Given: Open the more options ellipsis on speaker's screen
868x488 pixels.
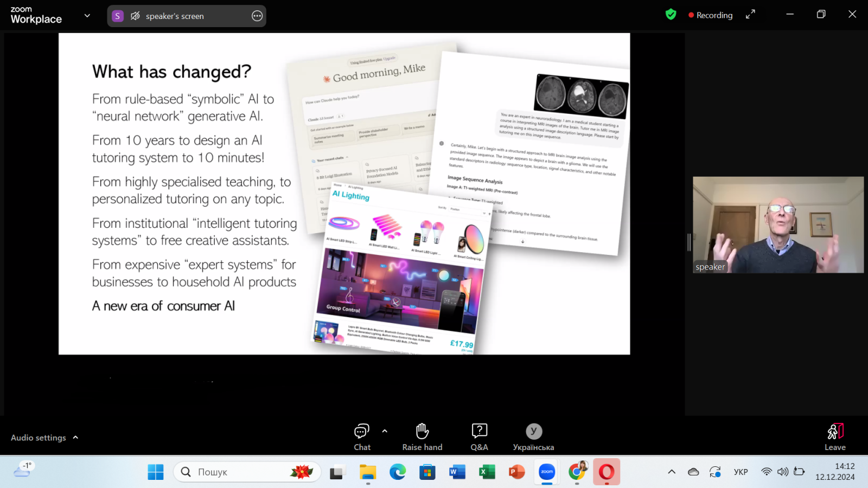Looking at the screenshot, I should [x=257, y=16].
